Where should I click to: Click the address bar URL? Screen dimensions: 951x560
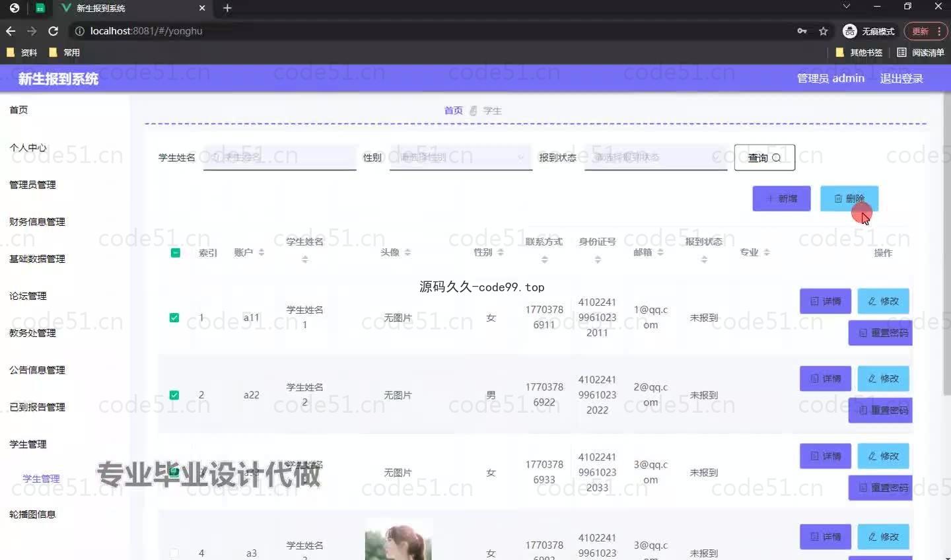[x=146, y=31]
